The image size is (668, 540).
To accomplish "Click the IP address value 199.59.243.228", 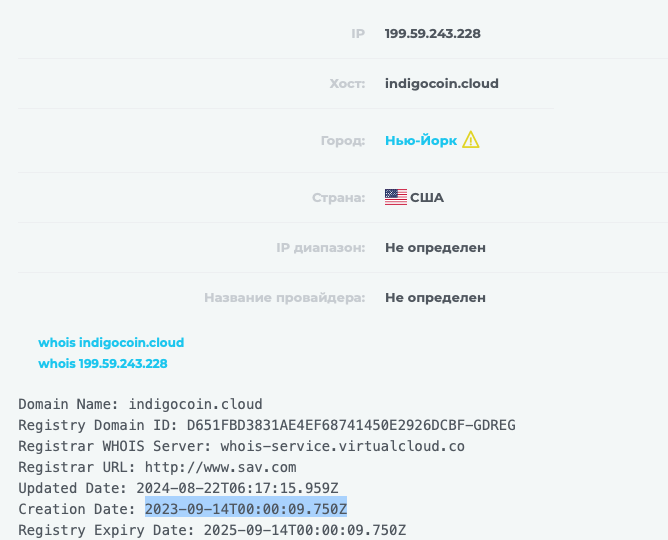I will (x=433, y=33).
